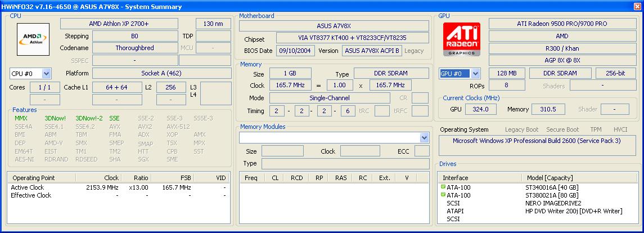The width and height of the screenshot is (644, 233).
Task: Click the Legacy Boot indicator label
Action: coord(521,129)
